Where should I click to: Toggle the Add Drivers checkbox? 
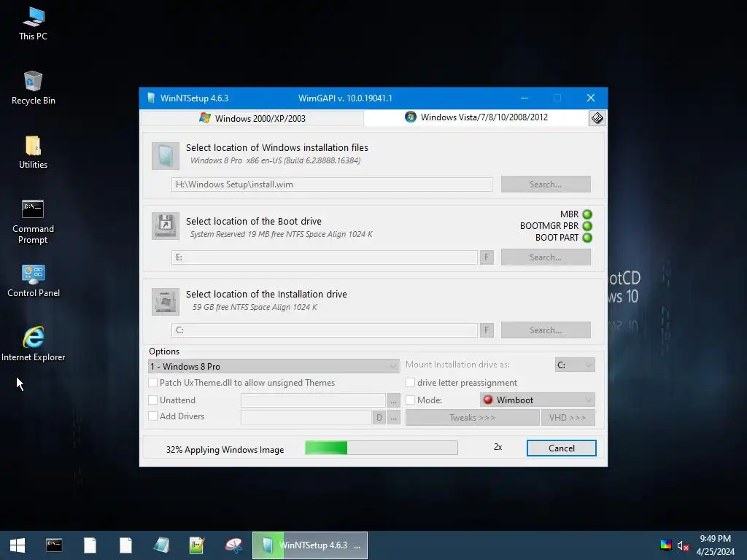tap(153, 416)
